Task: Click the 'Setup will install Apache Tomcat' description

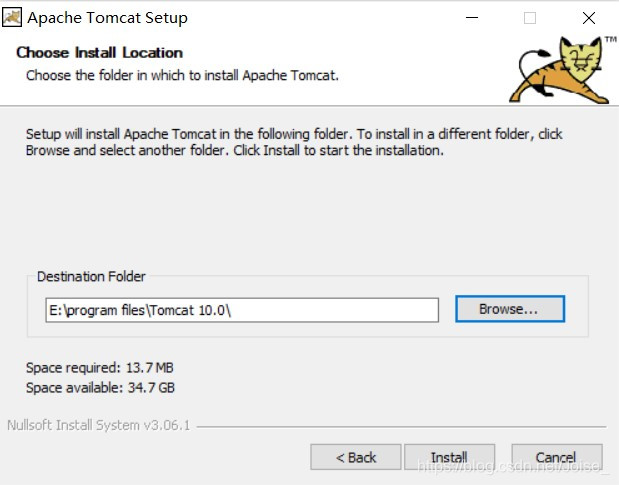Action: pyautogui.click(x=294, y=142)
